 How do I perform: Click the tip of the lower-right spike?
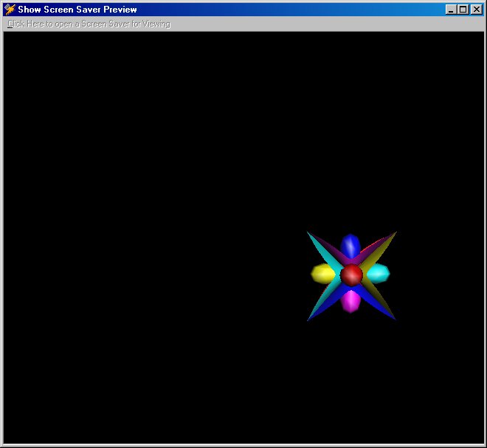(394, 318)
